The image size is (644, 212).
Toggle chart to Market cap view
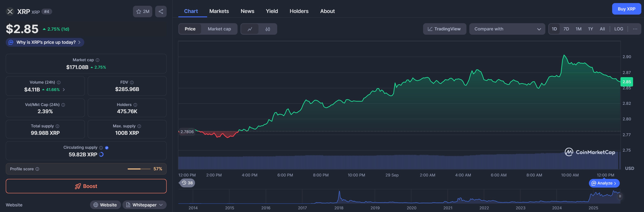pyautogui.click(x=219, y=29)
